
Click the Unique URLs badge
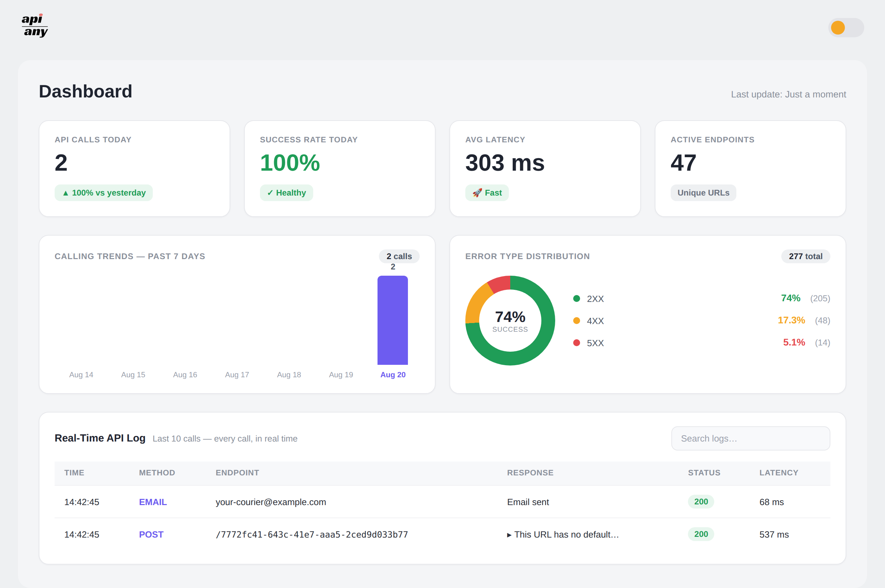pyautogui.click(x=703, y=193)
